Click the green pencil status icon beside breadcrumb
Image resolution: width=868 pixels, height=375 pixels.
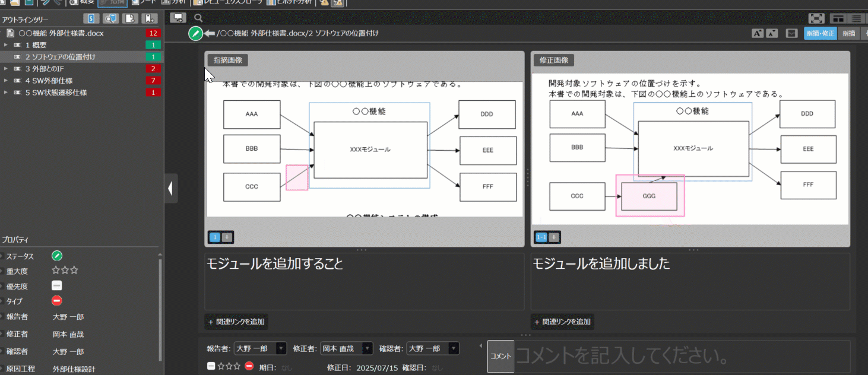(x=195, y=34)
